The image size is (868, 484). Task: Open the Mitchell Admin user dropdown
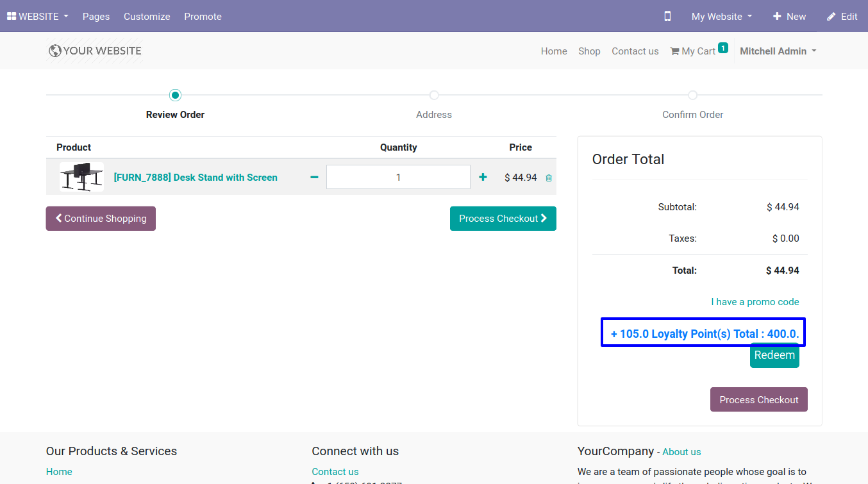(778, 51)
